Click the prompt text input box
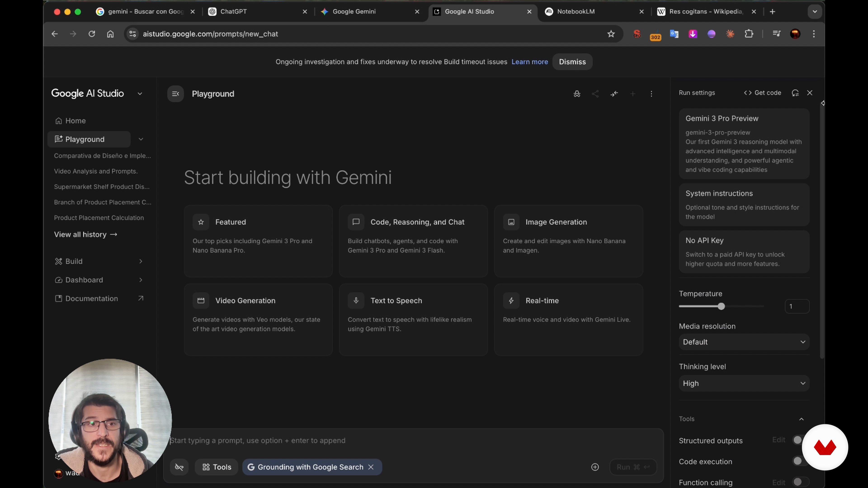 413,441
